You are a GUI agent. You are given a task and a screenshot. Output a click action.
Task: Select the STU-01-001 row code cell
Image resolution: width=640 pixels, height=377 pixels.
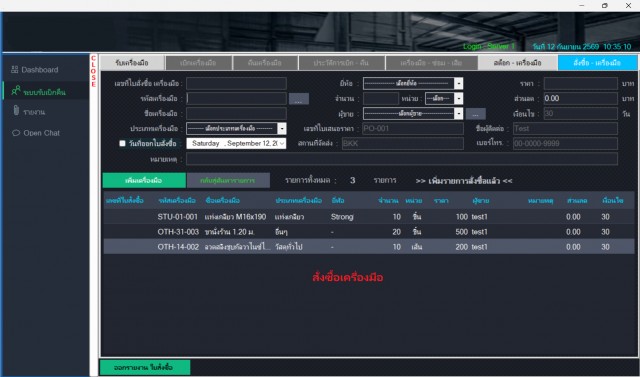pyautogui.click(x=178, y=217)
